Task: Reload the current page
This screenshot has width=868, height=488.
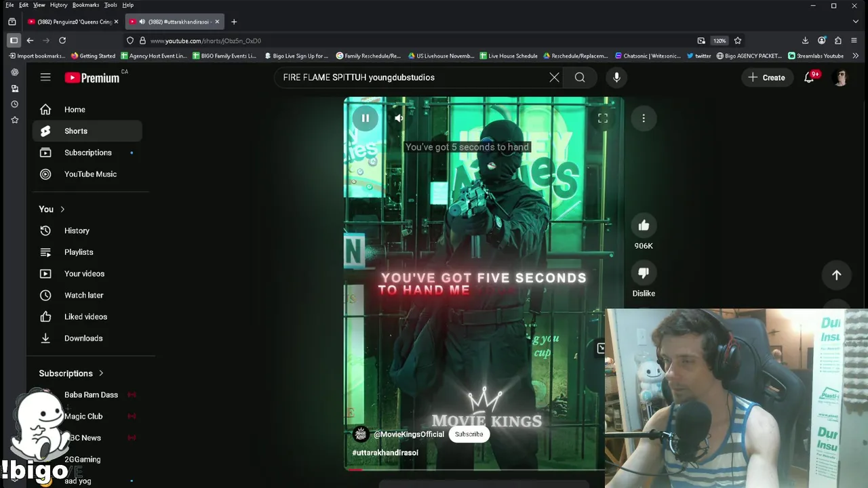Action: tap(62, 40)
